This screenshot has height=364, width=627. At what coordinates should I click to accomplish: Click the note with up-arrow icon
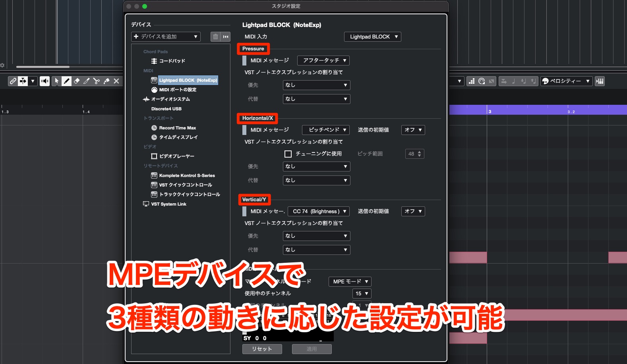click(x=534, y=81)
